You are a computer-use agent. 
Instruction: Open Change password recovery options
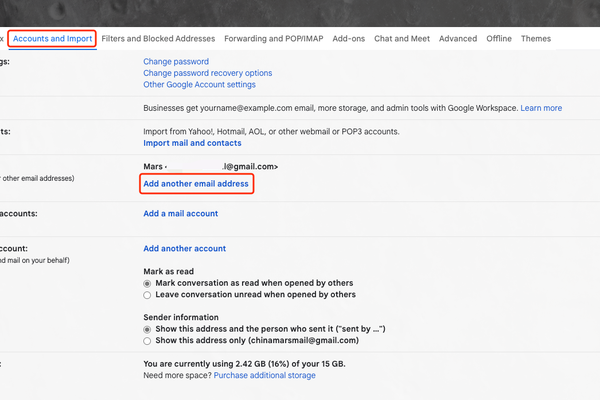pos(207,73)
